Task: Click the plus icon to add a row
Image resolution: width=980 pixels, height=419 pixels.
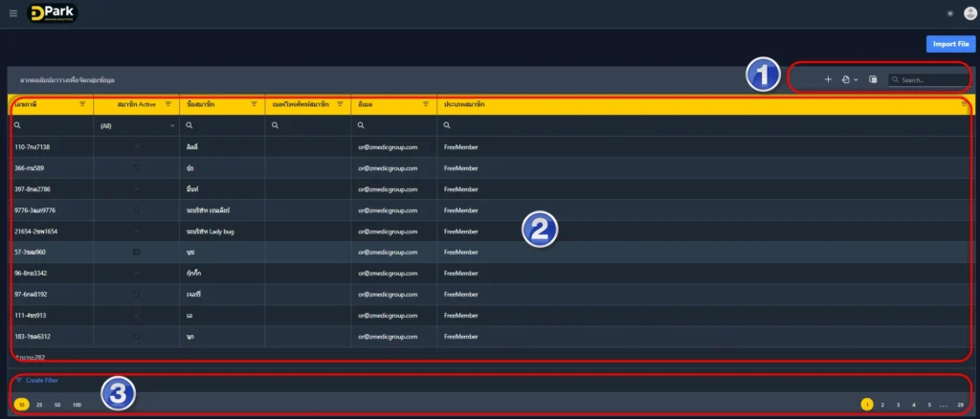Action: coord(828,79)
